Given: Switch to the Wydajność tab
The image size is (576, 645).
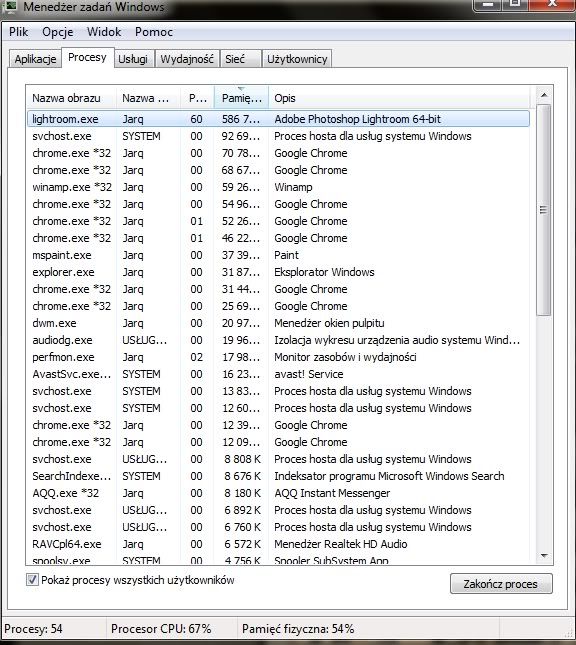Looking at the screenshot, I should click(187, 59).
